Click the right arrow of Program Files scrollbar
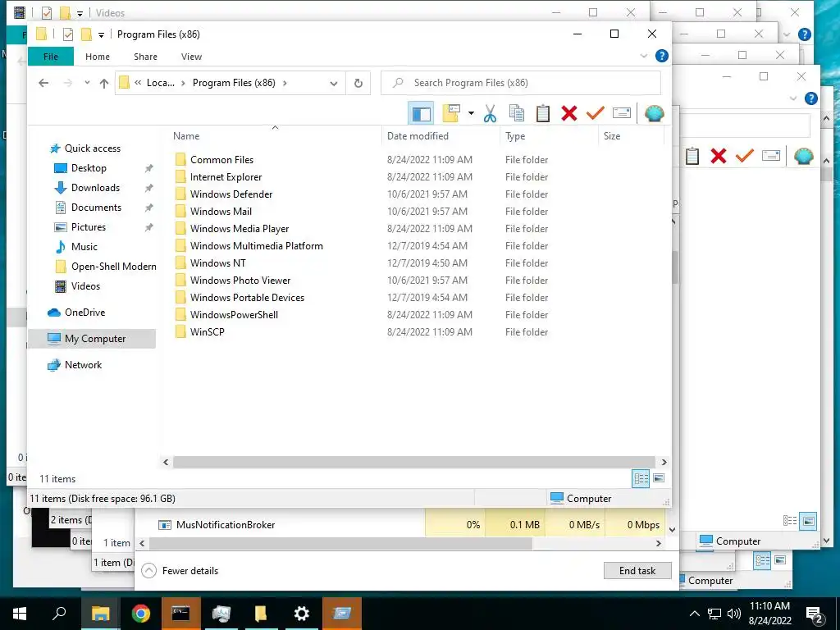The height and width of the screenshot is (630, 840). point(664,462)
